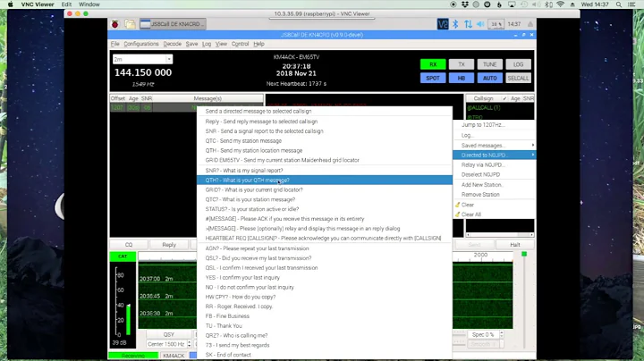Choose HW CPY? How do you copy
The image size is (644, 361).
click(x=325, y=297)
